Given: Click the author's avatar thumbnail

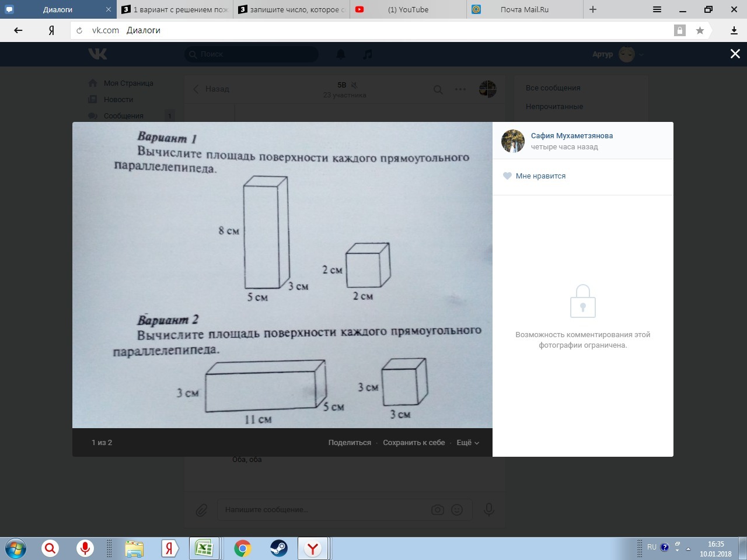Looking at the screenshot, I should 513,141.
